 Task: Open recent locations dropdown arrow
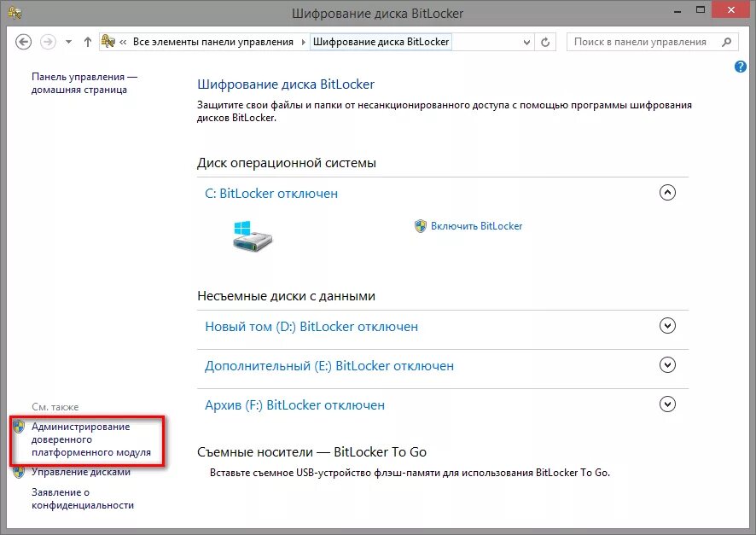(x=68, y=42)
